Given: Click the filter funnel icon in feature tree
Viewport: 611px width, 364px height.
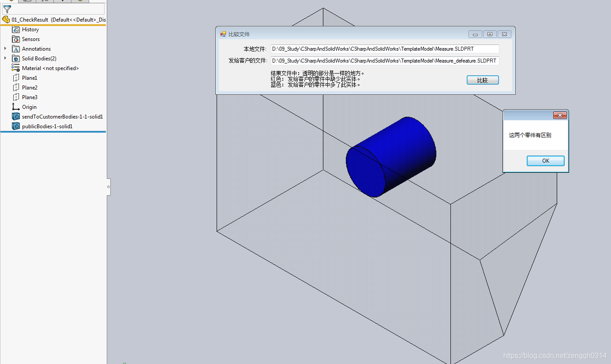Looking at the screenshot, I should 7,9.
